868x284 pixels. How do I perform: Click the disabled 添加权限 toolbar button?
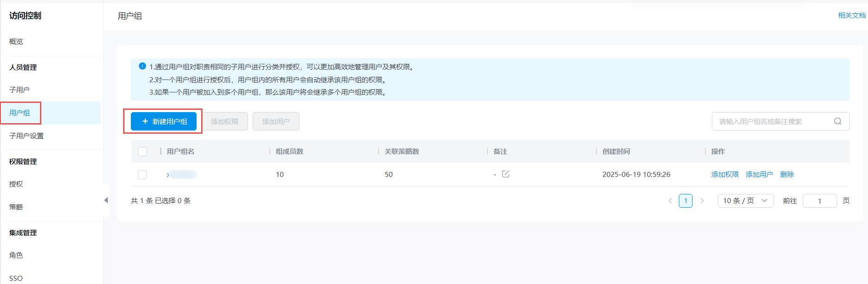pyautogui.click(x=225, y=121)
